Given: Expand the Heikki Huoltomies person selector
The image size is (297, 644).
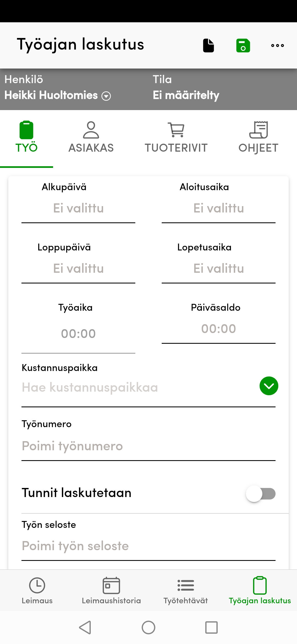Looking at the screenshot, I should tap(106, 96).
